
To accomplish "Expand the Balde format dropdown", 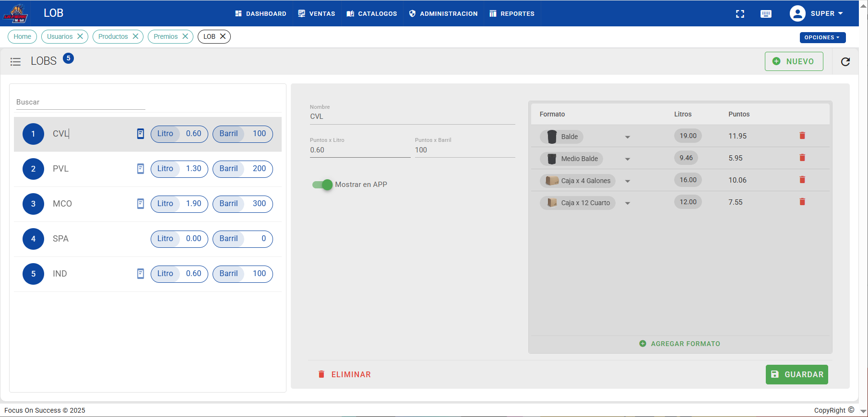I will click(627, 137).
